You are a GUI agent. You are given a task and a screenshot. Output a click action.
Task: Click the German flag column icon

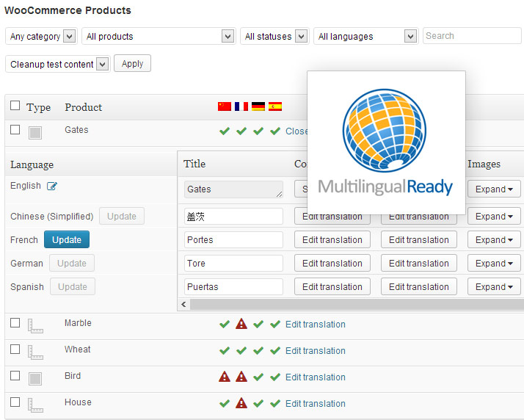coord(258,106)
